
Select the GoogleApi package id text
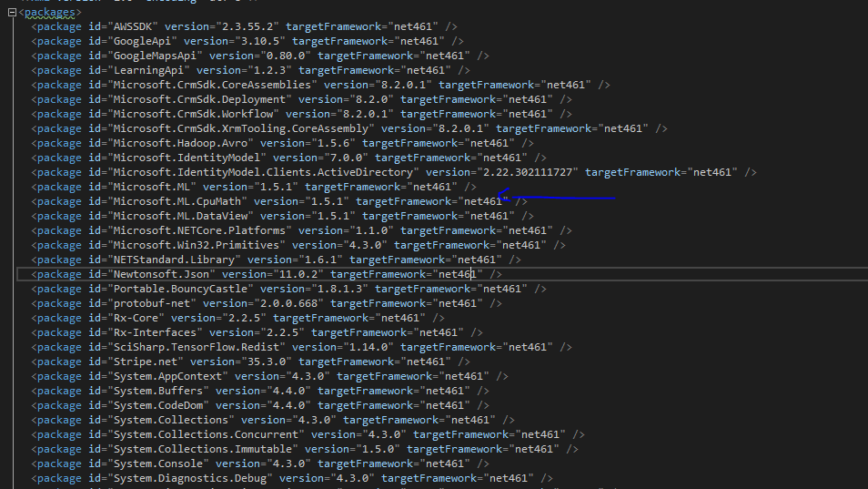[x=145, y=41]
